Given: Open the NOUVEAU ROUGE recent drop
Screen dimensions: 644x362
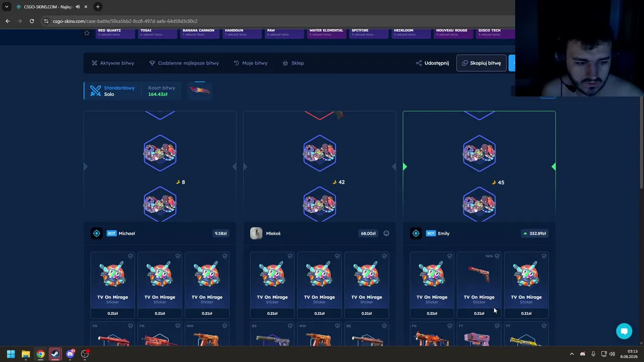Looking at the screenshot, I should [453, 33].
